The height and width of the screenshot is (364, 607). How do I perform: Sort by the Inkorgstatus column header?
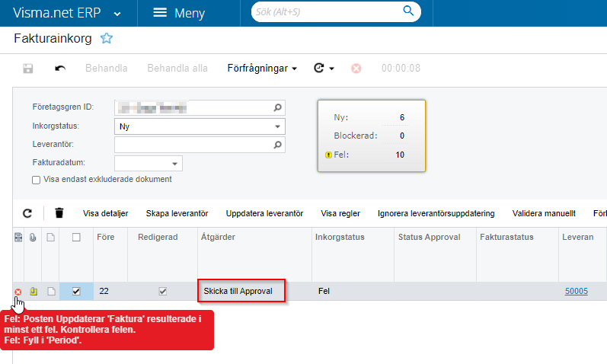tap(353, 254)
